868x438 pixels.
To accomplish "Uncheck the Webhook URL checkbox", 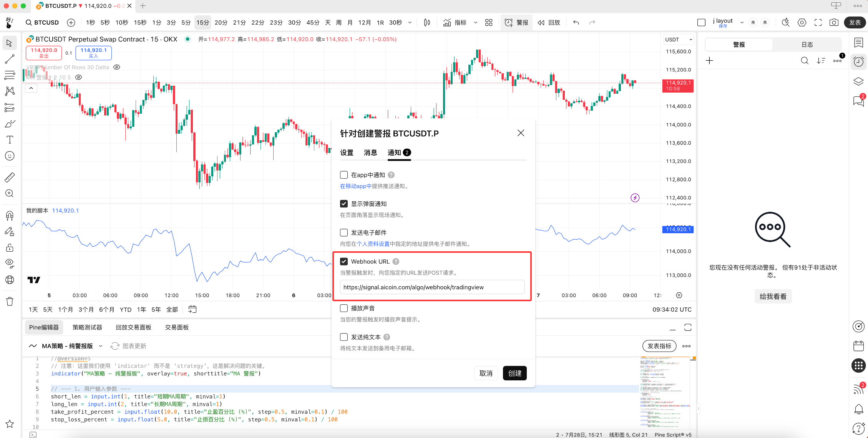I will click(x=344, y=262).
